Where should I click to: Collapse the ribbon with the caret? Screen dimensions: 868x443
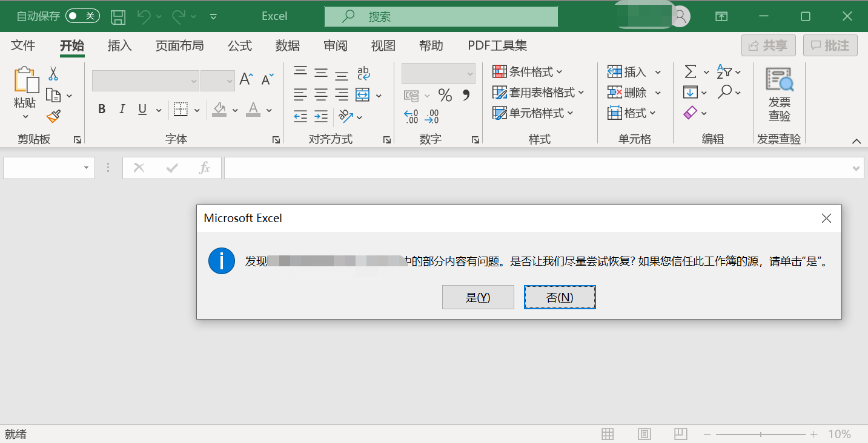[x=856, y=141]
